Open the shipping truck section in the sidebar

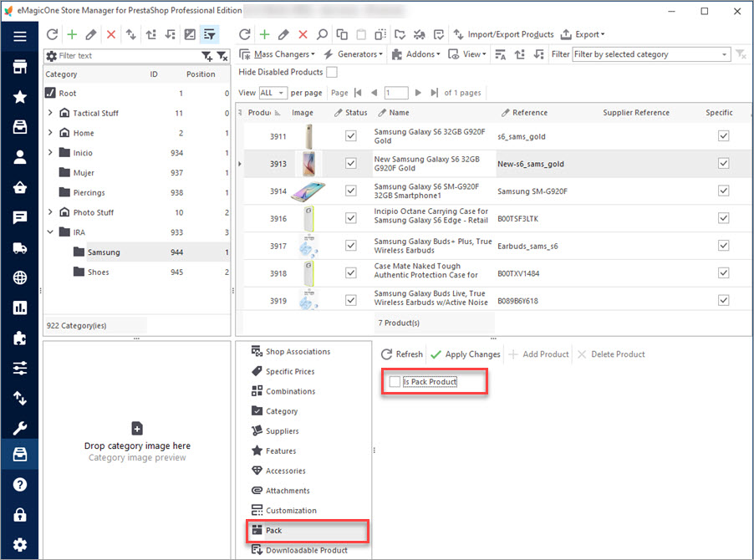(x=20, y=248)
